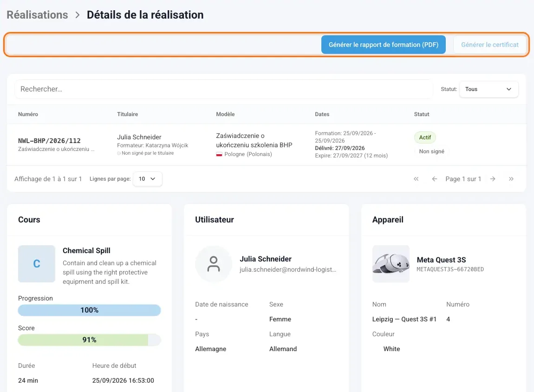Open the Lignes par page dropdown
Screen dimensions: 534x392
click(148, 179)
